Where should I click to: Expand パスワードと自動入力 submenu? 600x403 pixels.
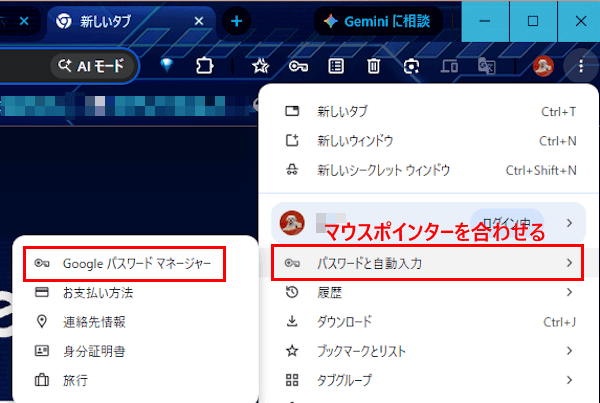428,263
